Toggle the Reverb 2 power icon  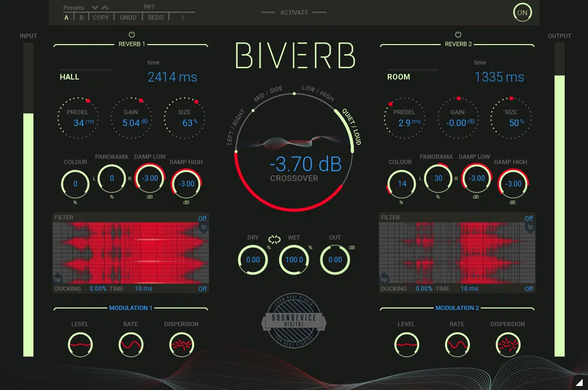pos(458,34)
